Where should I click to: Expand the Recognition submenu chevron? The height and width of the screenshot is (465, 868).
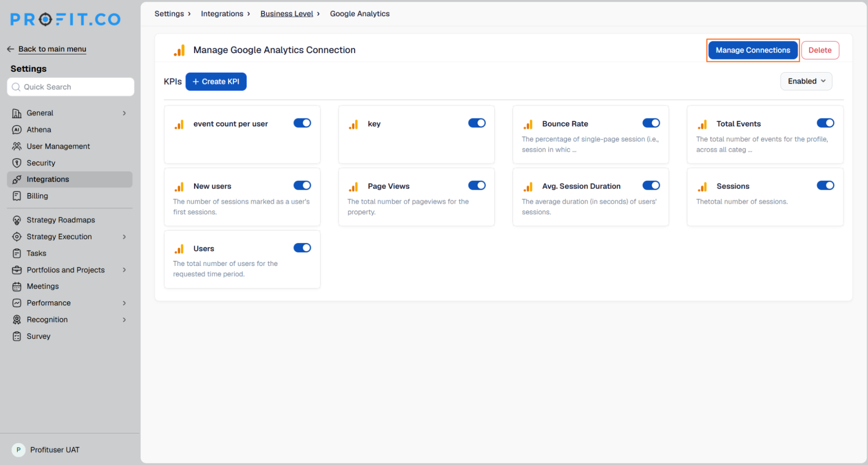(124, 320)
